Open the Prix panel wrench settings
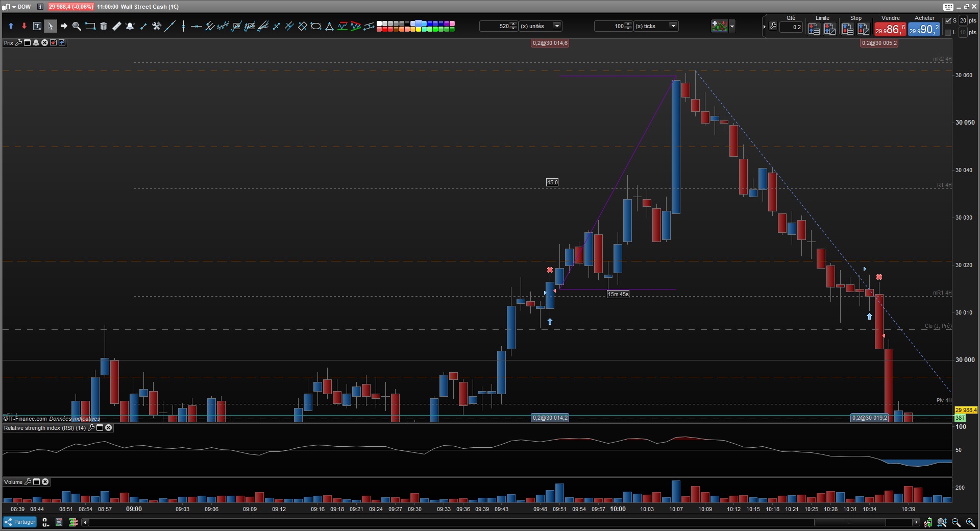This screenshot has width=980, height=531. (x=19, y=43)
